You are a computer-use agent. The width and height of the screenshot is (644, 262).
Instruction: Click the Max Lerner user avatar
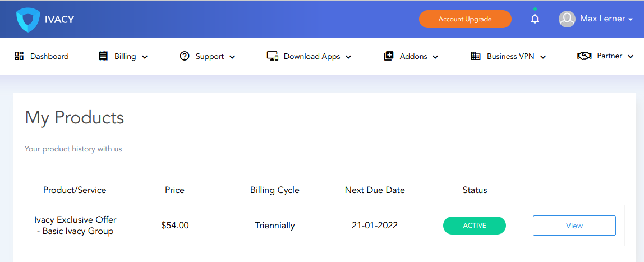[567, 19]
